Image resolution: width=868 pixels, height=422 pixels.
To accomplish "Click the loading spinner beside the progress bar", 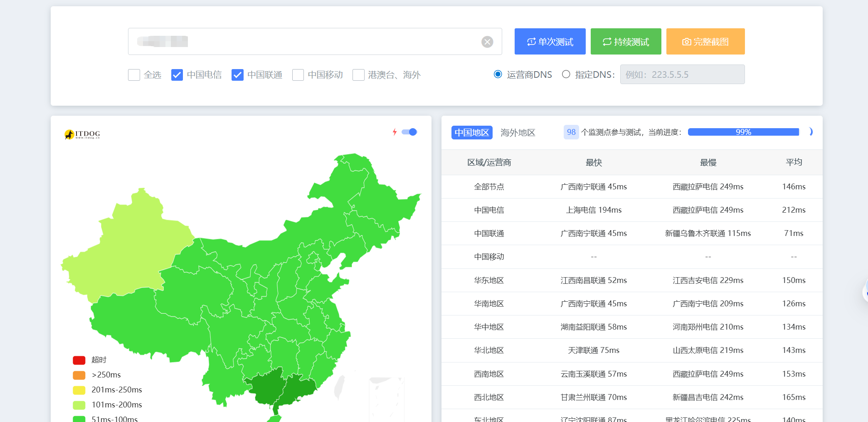I will pyautogui.click(x=811, y=132).
